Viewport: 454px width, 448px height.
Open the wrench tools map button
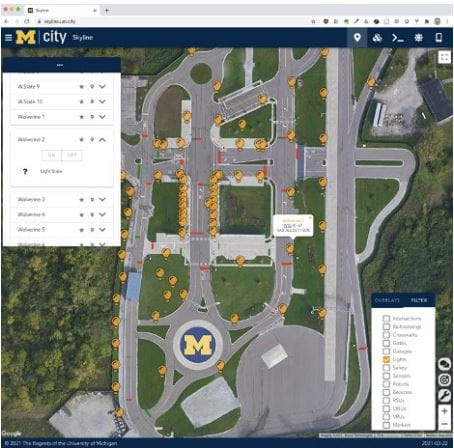point(444,395)
